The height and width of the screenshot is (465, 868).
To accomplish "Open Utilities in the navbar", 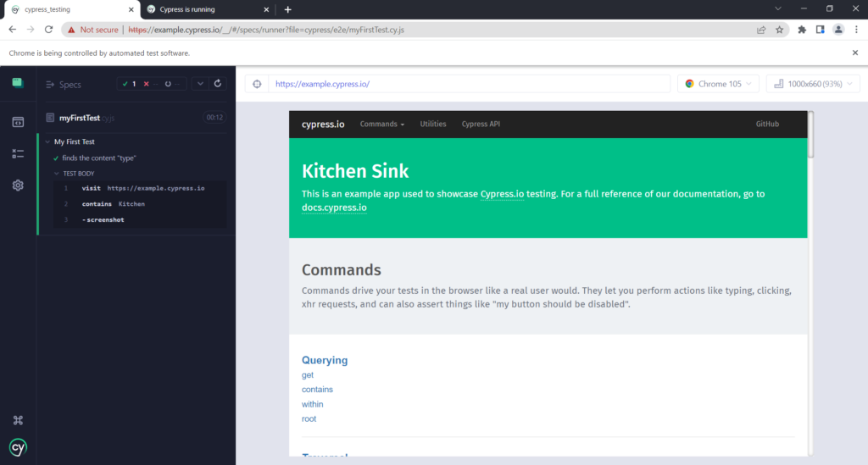I will pyautogui.click(x=433, y=124).
